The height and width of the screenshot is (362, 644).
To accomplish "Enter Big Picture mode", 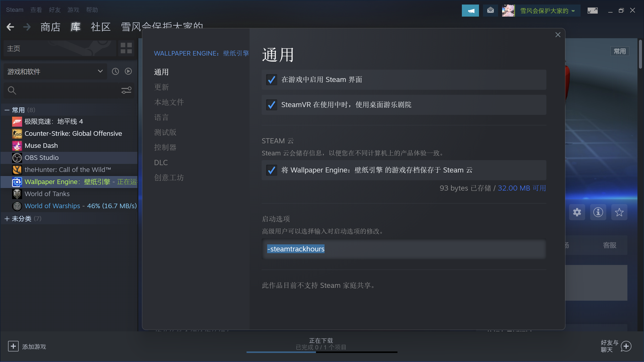I will [593, 10].
